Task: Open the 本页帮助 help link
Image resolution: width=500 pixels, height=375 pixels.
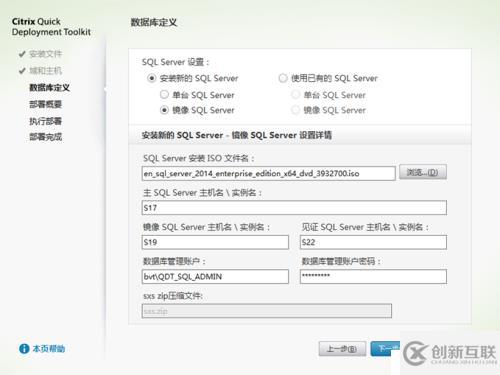Action: tap(49, 349)
